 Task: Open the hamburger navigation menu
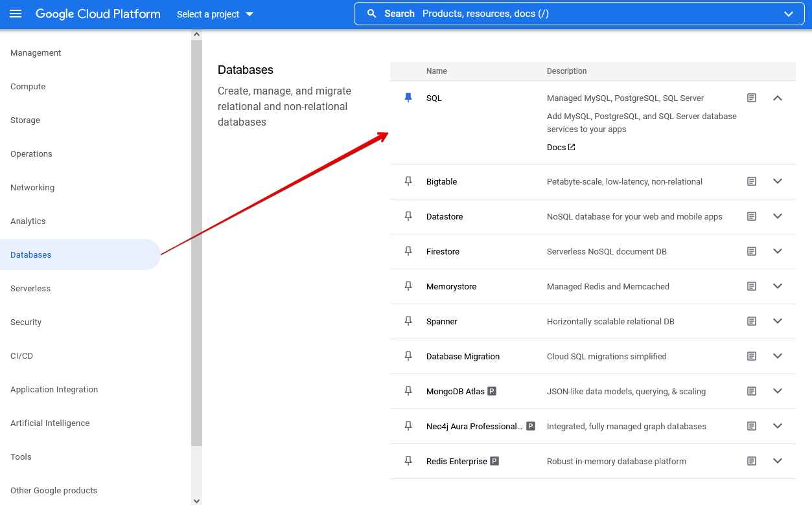[x=16, y=14]
